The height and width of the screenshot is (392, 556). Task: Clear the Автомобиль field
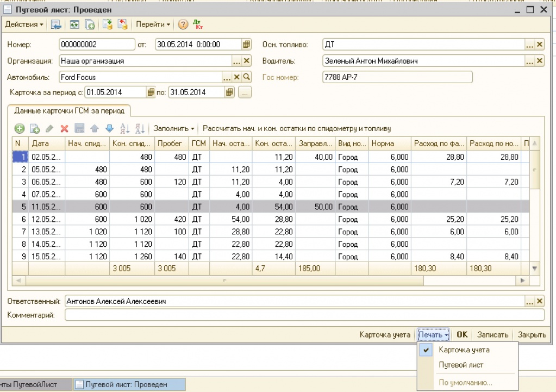pyautogui.click(x=236, y=77)
